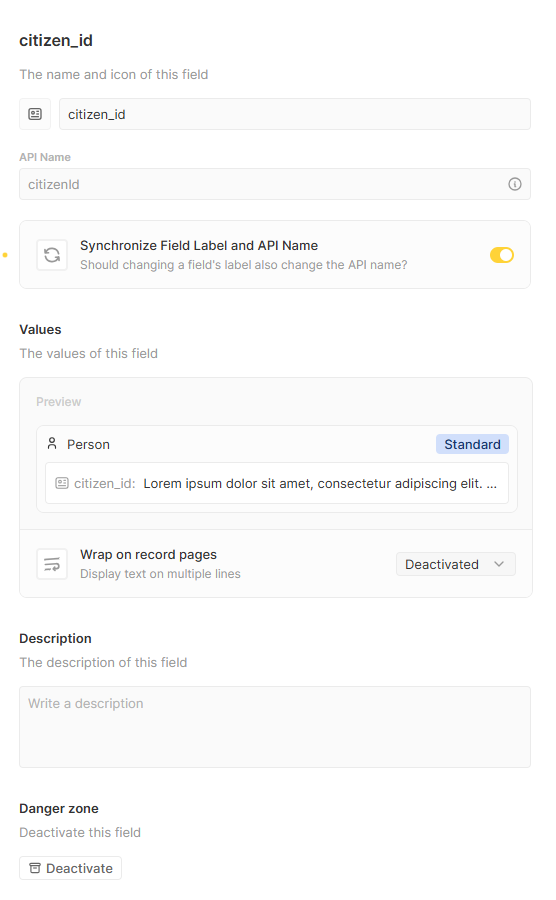Click the Synchronize Field Label card title
The width and height of the screenshot is (556, 900).
(x=199, y=246)
